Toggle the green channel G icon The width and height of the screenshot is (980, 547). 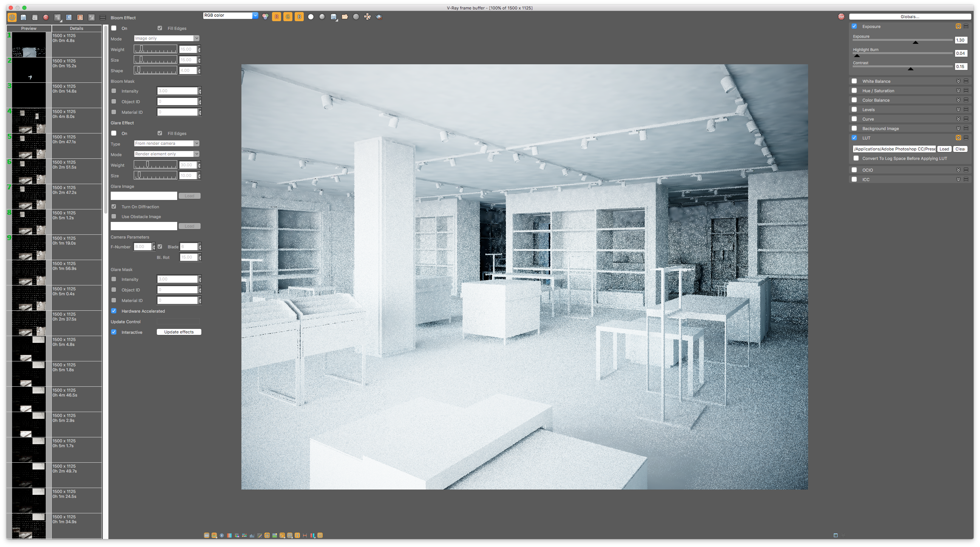[x=288, y=17]
